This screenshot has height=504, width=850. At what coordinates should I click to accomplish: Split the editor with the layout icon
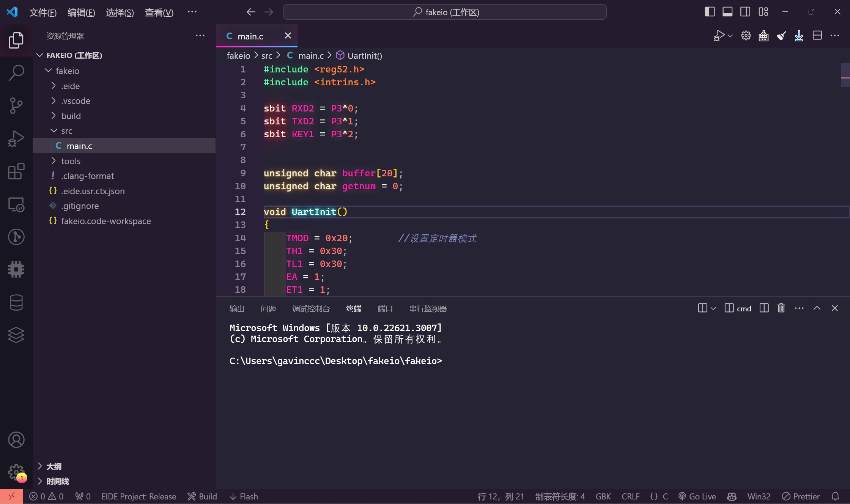click(817, 36)
